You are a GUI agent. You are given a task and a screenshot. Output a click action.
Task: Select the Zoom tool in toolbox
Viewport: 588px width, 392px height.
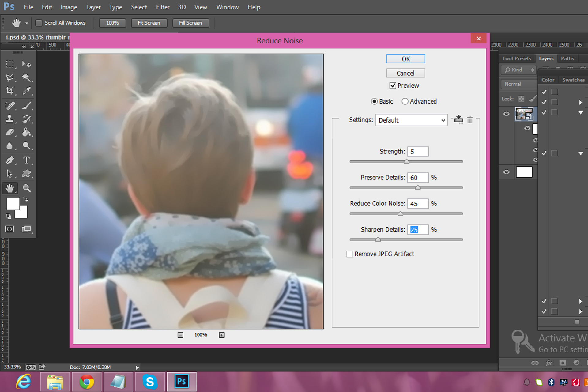pos(27,188)
